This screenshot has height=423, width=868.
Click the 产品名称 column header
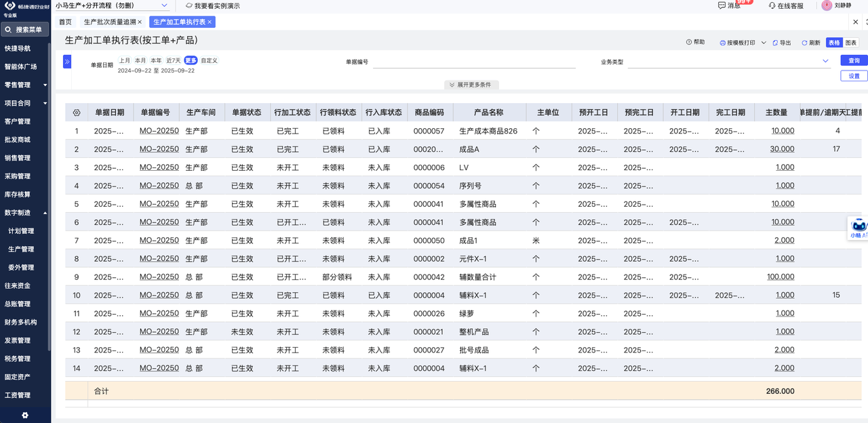click(x=488, y=113)
